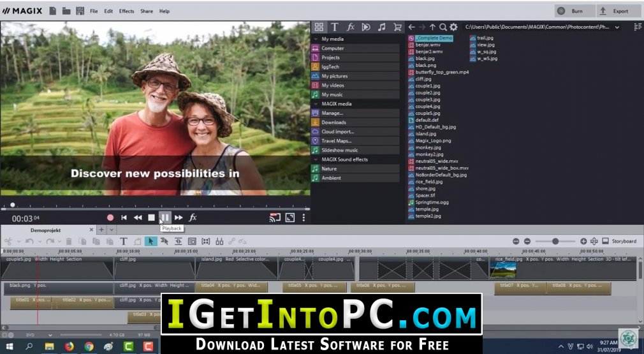Select the rice_field.jpg file in list
Viewport: 644px width, 354px height.
pyautogui.click(x=425, y=182)
